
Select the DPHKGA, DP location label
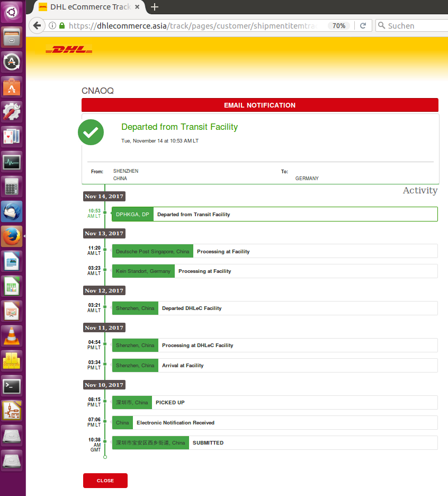tap(132, 214)
